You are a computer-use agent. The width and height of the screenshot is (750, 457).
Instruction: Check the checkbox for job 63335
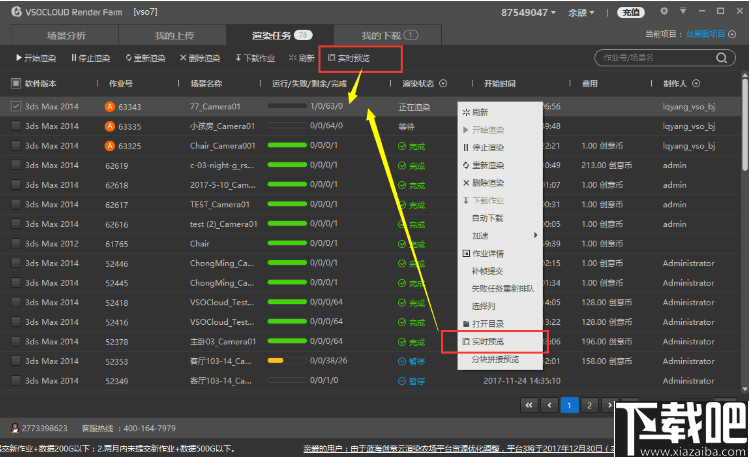(x=16, y=126)
